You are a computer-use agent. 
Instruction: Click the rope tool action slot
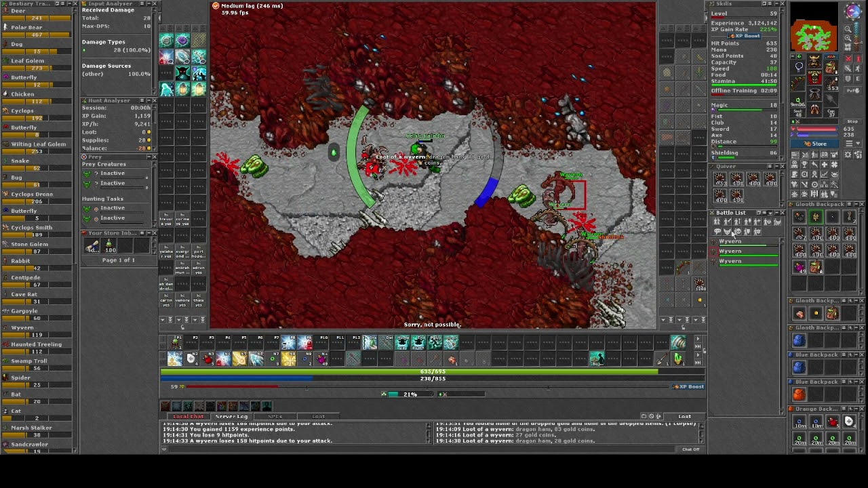pyautogui.click(x=678, y=342)
